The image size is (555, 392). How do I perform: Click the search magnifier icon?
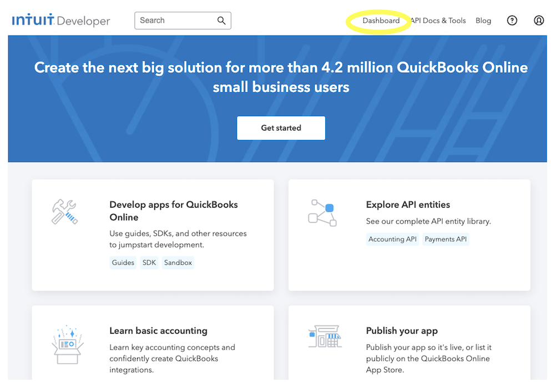[x=221, y=21]
